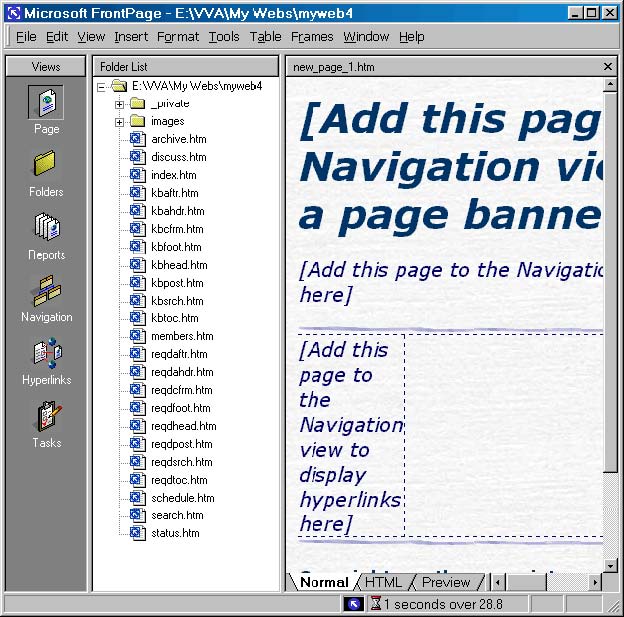Switch to the Preview tab

(x=445, y=582)
